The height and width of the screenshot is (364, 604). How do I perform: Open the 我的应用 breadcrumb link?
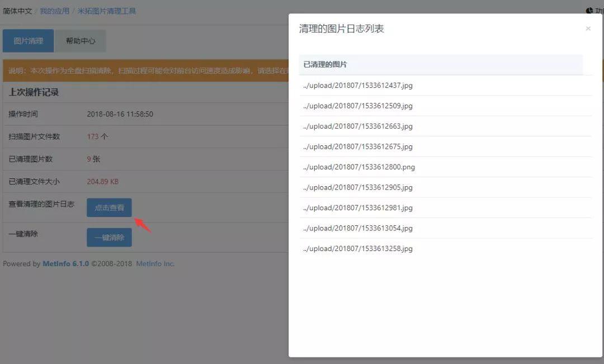tap(54, 10)
